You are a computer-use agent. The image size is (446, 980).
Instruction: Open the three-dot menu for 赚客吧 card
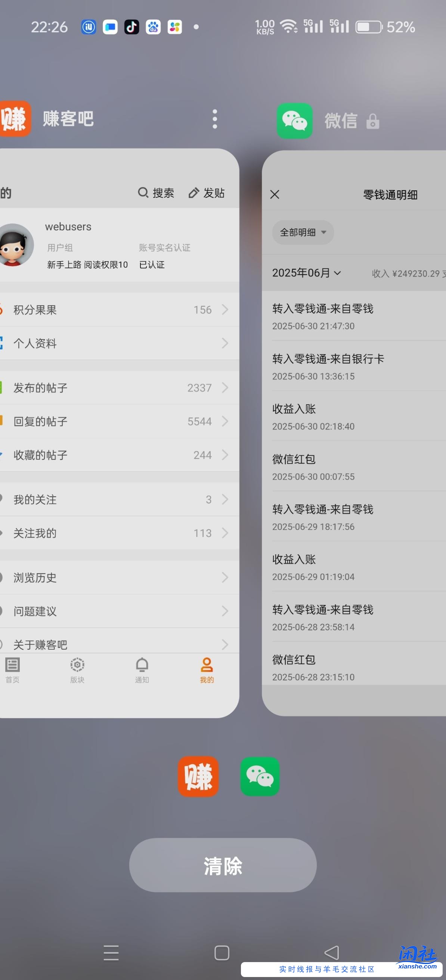point(215,119)
